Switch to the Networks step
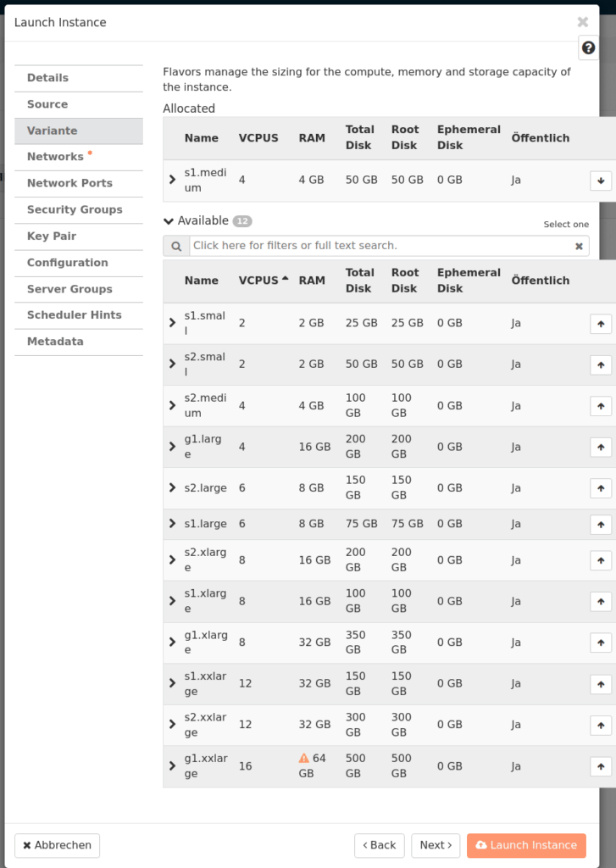The height and width of the screenshot is (868, 616). click(55, 157)
